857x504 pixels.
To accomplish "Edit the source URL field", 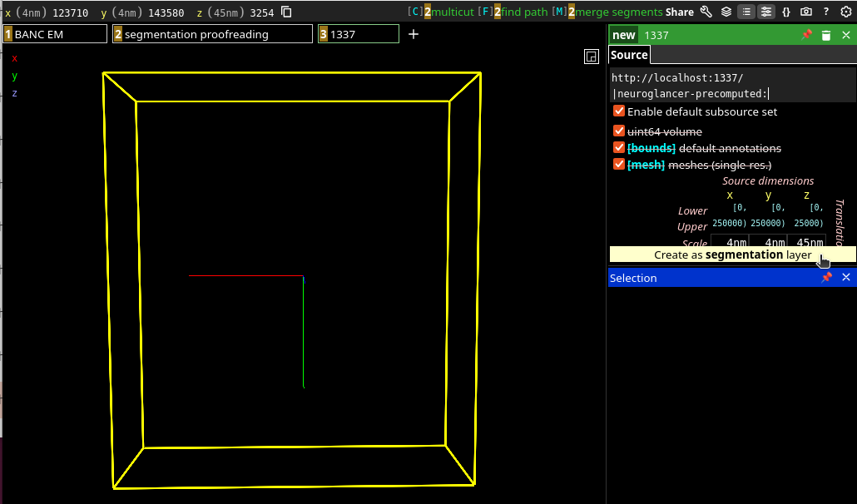I will (x=732, y=86).
